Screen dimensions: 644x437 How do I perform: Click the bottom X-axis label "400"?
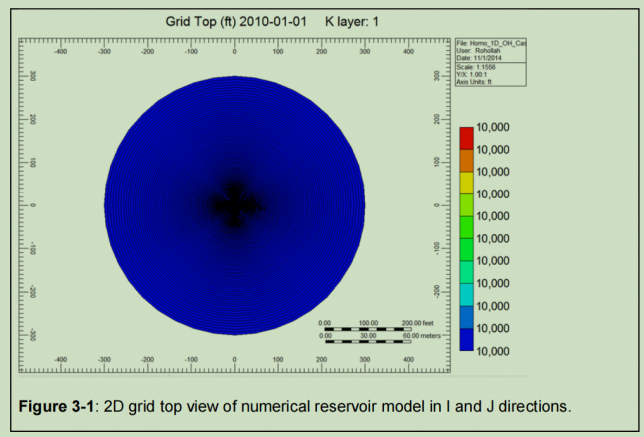coord(408,358)
